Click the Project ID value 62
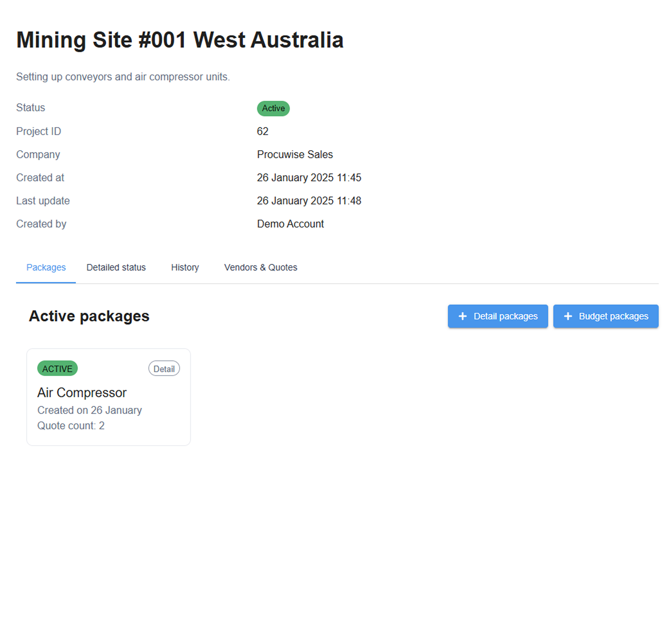The image size is (672, 620). pyautogui.click(x=262, y=131)
